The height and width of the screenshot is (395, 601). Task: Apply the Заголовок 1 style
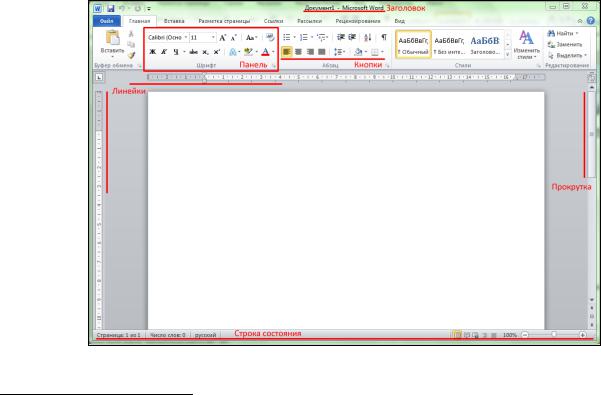tap(485, 44)
